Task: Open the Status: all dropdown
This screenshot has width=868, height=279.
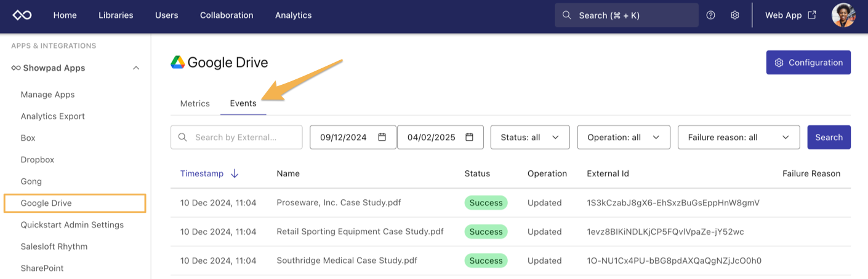Action: [x=530, y=137]
